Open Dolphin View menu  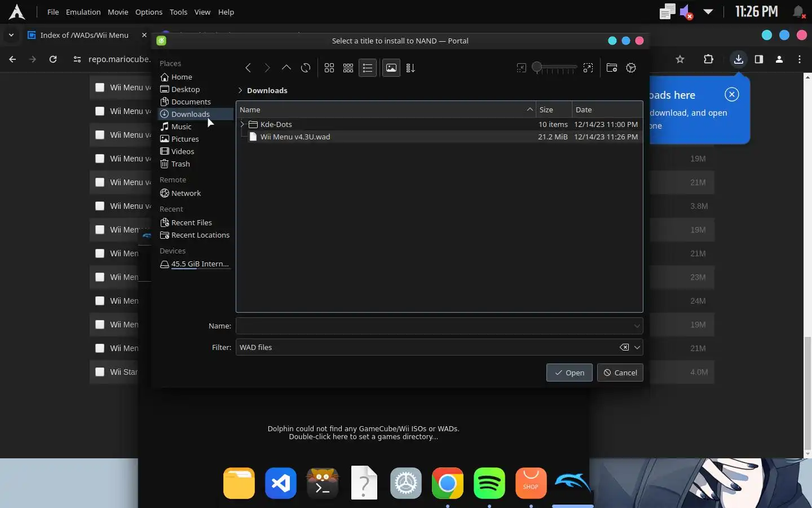point(202,12)
